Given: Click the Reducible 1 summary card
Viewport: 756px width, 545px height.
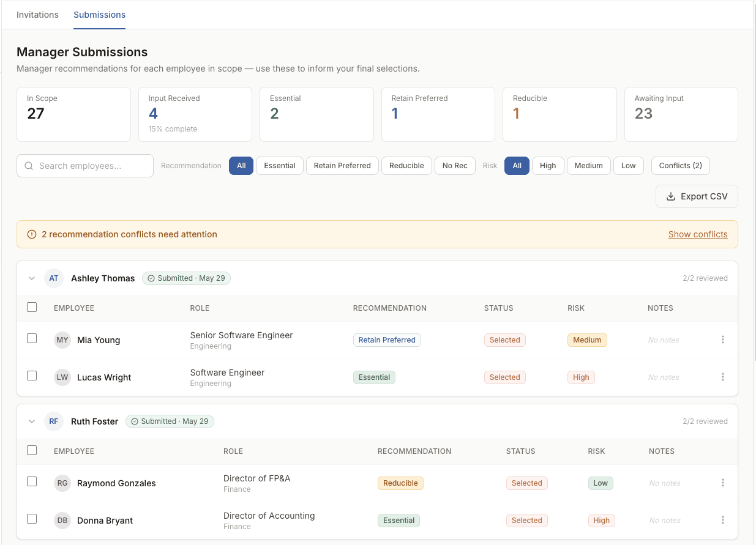Looking at the screenshot, I should pyautogui.click(x=560, y=114).
